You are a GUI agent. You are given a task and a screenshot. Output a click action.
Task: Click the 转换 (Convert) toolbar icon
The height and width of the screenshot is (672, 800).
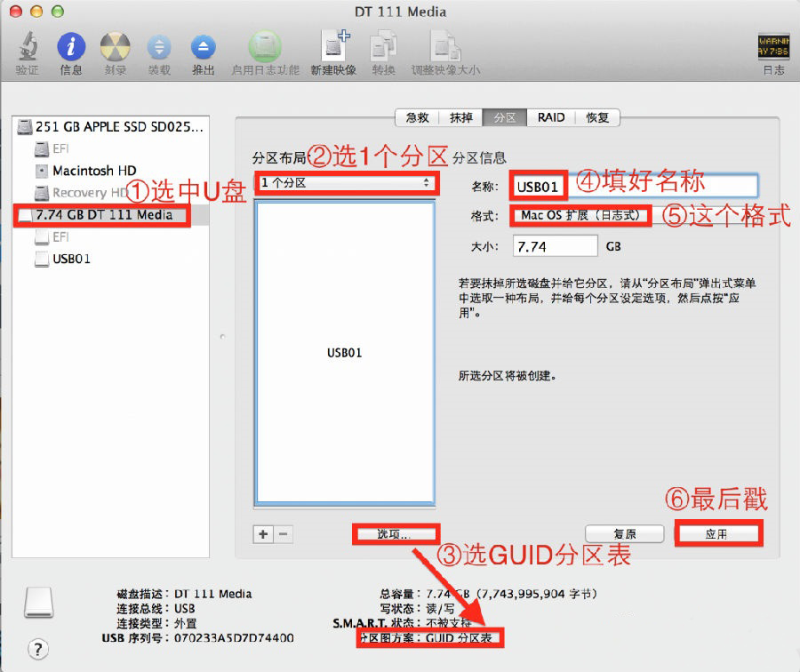pyautogui.click(x=384, y=49)
